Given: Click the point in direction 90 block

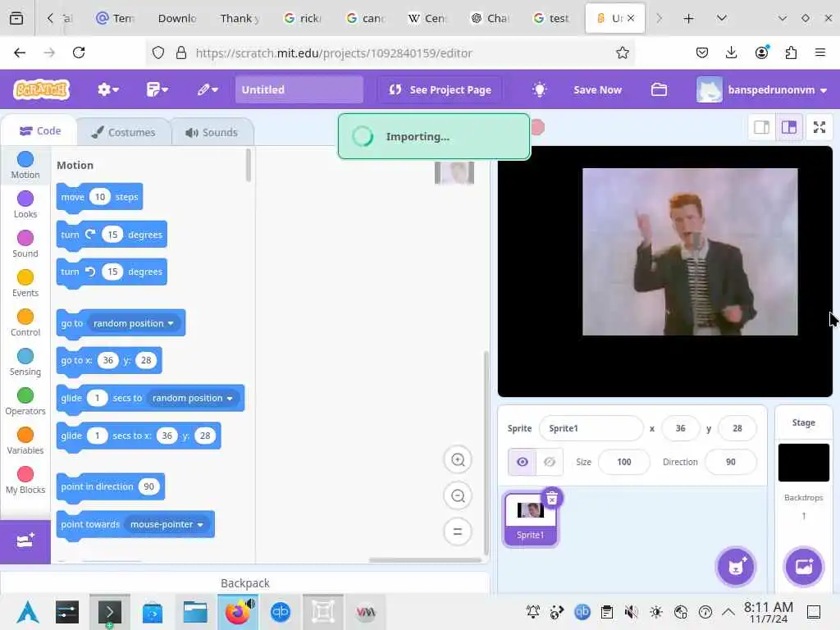Looking at the screenshot, I should 111,486.
